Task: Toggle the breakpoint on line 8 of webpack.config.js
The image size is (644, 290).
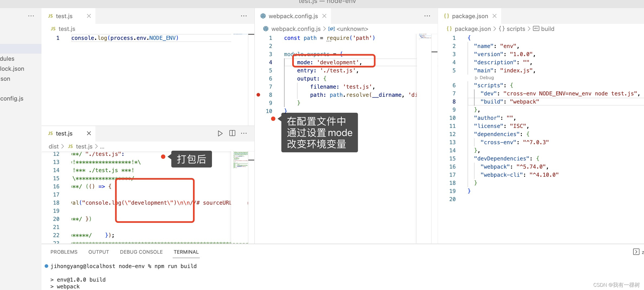Action: (x=258, y=95)
